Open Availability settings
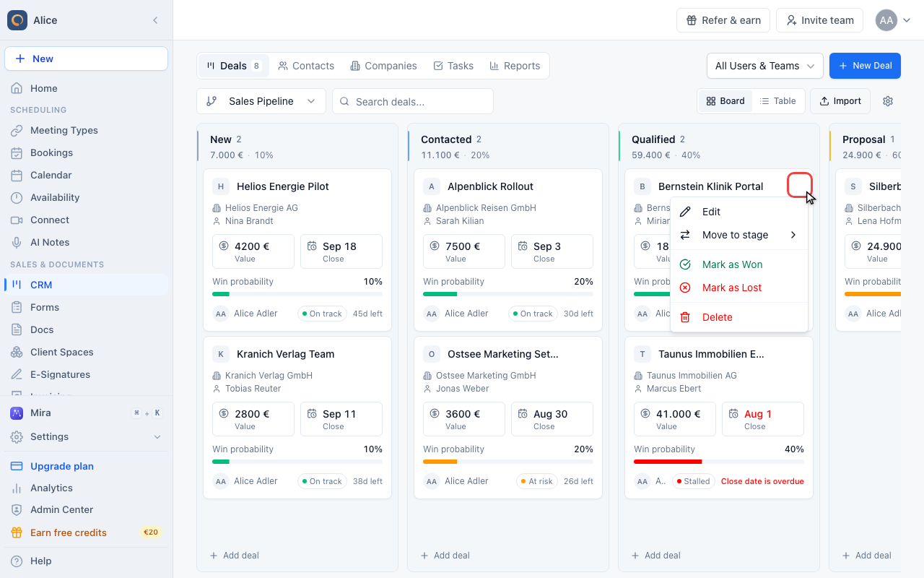The height and width of the screenshot is (578, 924). point(86,197)
